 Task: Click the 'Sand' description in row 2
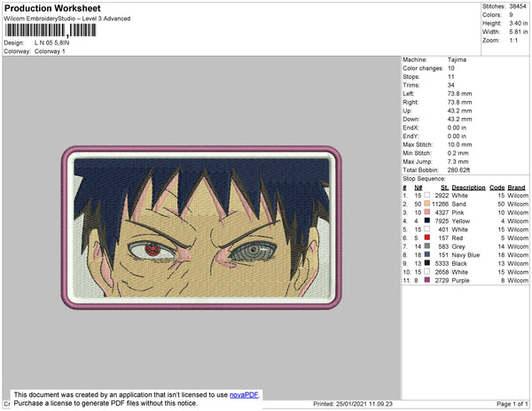[x=458, y=204]
